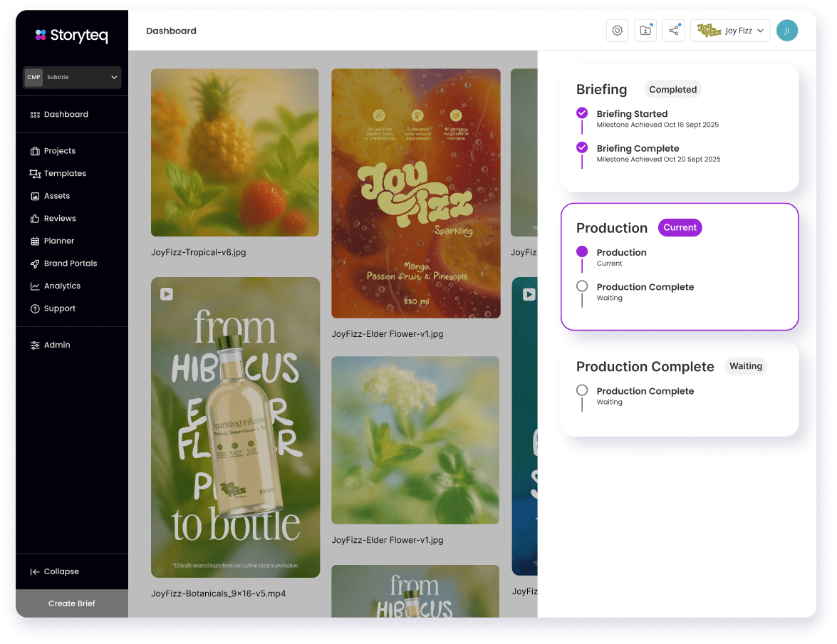
Task: Click the Briefing Started checkmark milestone
Action: (582, 113)
